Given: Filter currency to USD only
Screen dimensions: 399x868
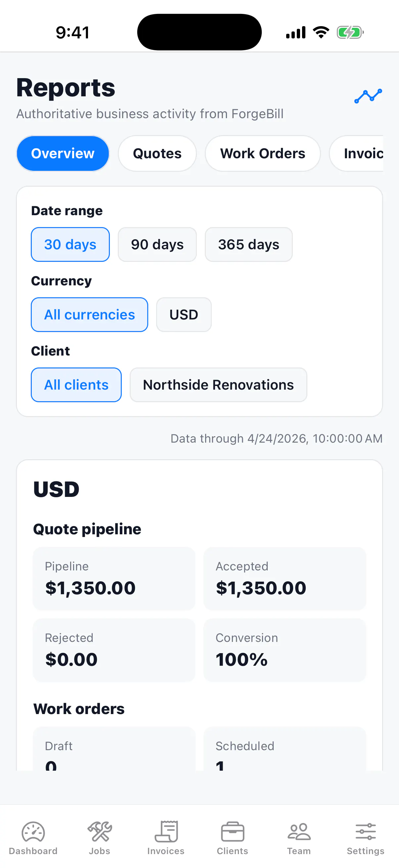Looking at the screenshot, I should pyautogui.click(x=184, y=314).
